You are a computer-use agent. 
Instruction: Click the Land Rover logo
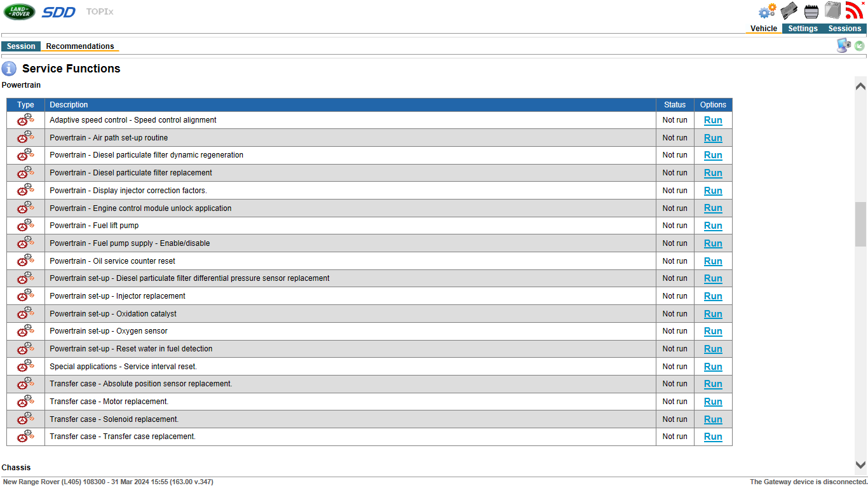(x=19, y=11)
